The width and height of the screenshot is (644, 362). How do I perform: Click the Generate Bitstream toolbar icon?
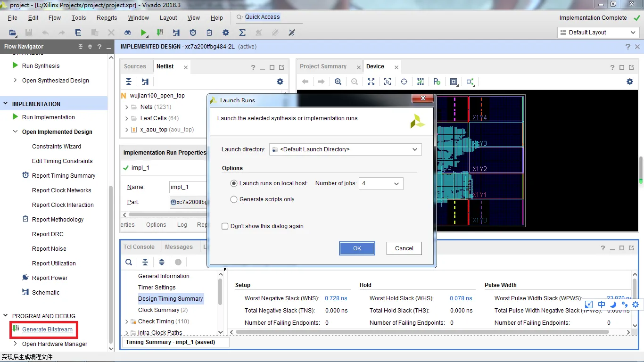(160, 33)
